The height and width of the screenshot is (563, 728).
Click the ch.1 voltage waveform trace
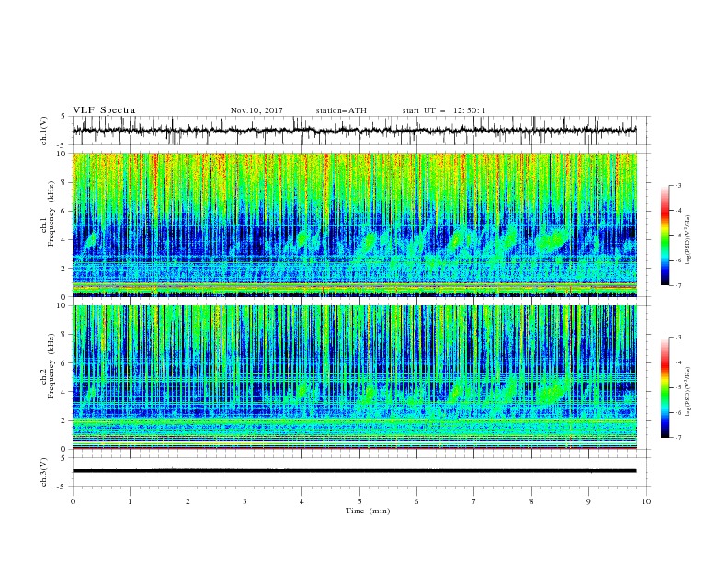(354, 131)
